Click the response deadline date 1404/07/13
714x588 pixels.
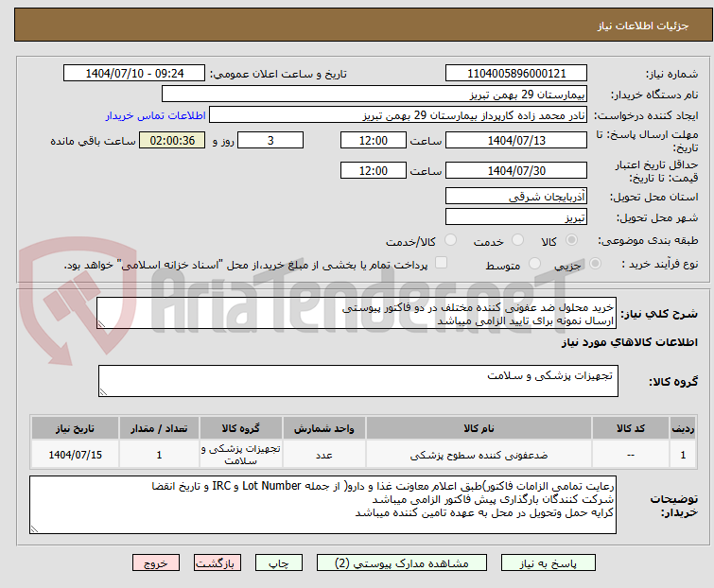click(x=516, y=140)
